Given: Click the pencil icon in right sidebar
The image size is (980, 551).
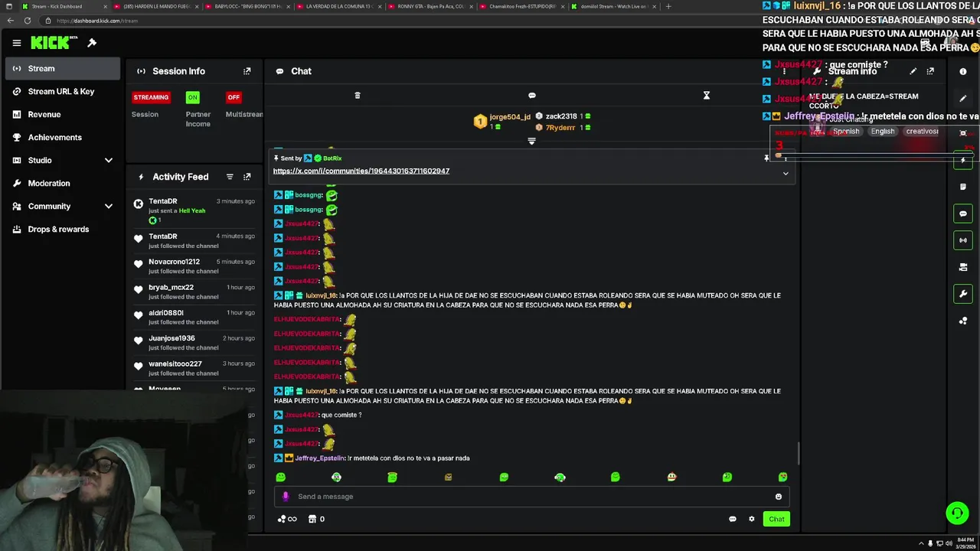Looking at the screenshot, I should point(963,99).
